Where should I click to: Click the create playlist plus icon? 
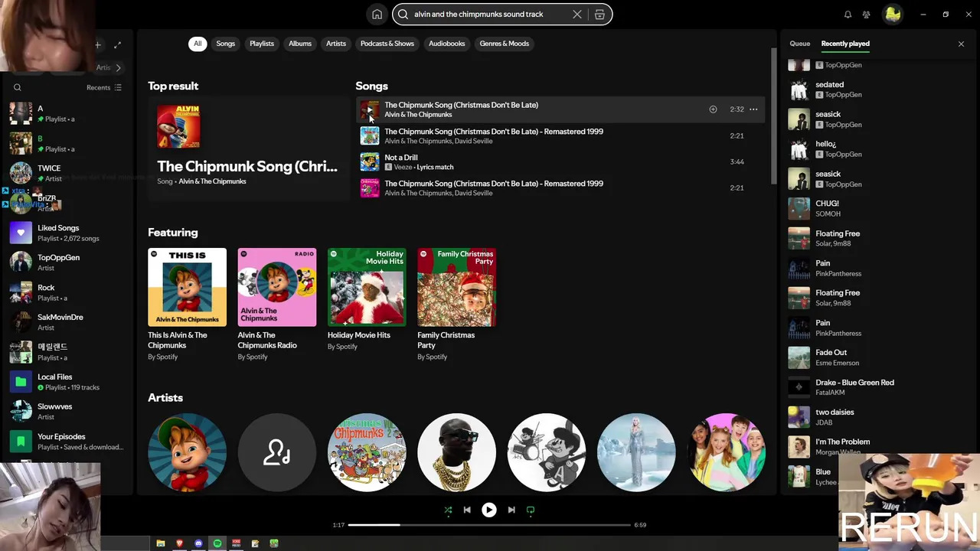97,45
